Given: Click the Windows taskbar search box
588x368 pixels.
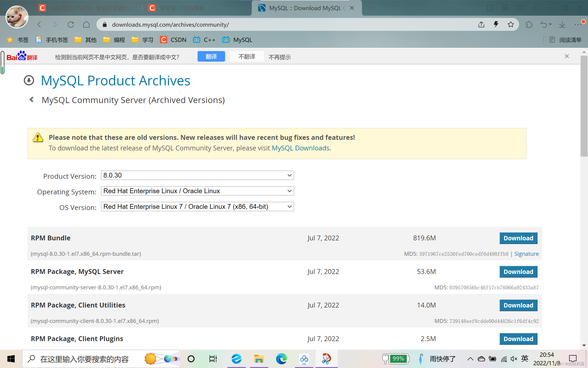Looking at the screenshot, I should point(101,359).
